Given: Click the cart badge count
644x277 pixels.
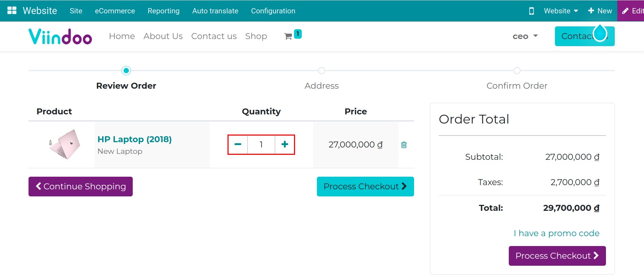Looking at the screenshot, I should (x=298, y=34).
